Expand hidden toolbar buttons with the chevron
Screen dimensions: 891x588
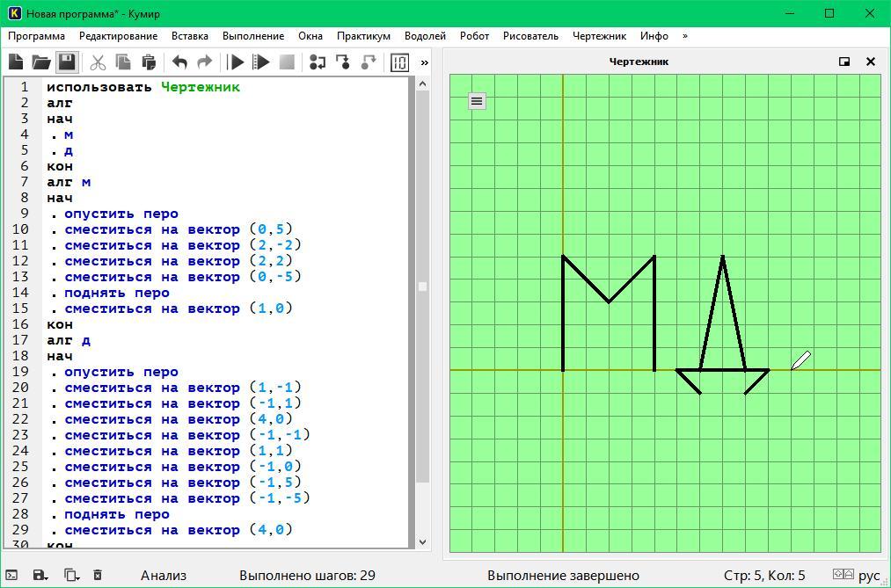pos(424,62)
